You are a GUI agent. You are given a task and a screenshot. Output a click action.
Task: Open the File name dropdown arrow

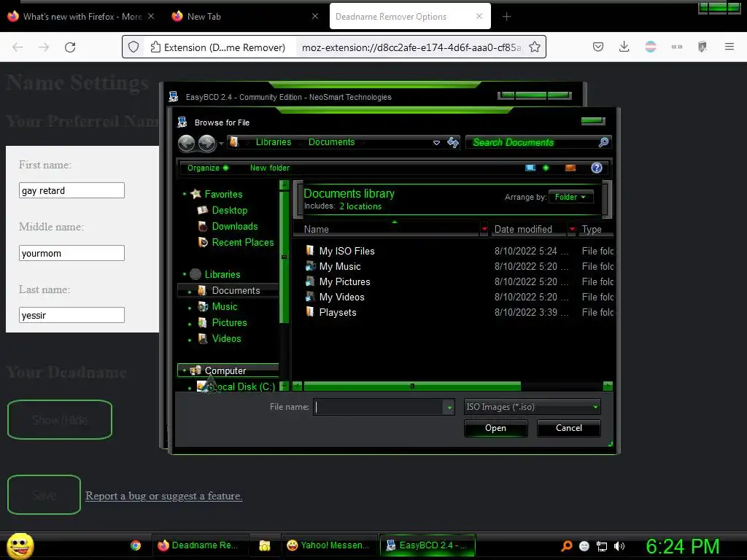pyautogui.click(x=449, y=407)
